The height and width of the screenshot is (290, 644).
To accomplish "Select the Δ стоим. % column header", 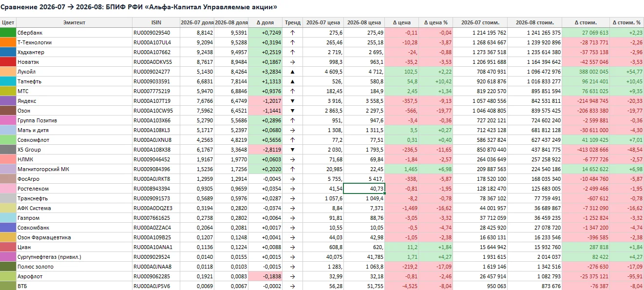I will (x=626, y=22).
